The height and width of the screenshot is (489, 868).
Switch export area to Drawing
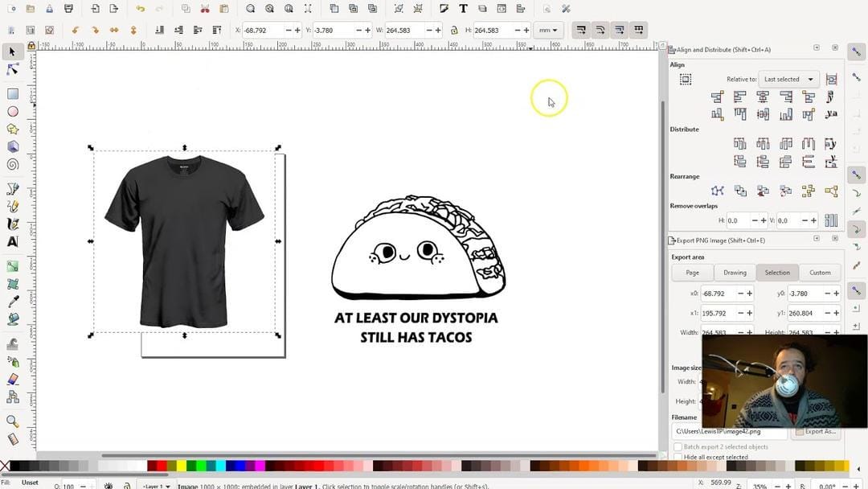735,273
